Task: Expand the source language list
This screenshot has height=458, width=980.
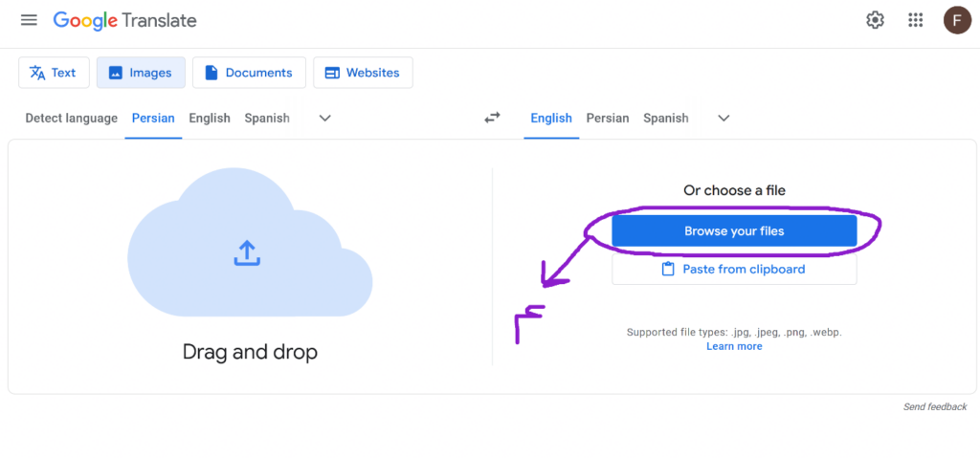Action: pyautogui.click(x=324, y=118)
